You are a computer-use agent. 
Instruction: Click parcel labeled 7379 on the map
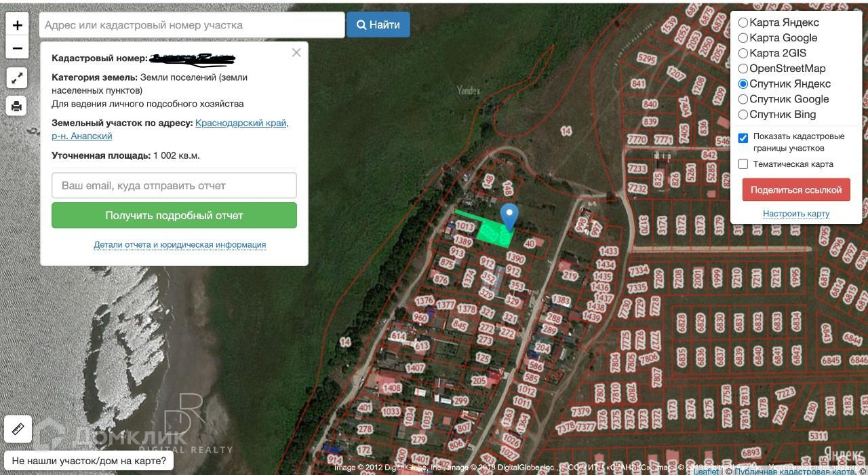pos(581,411)
